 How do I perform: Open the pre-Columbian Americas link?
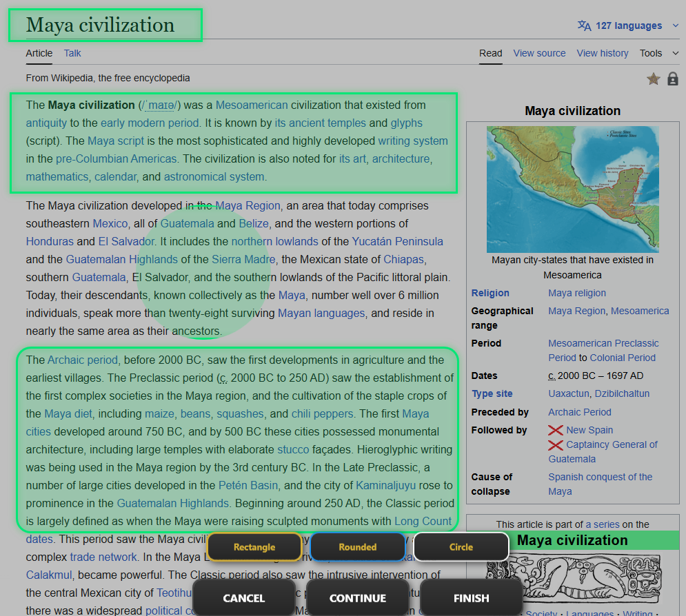point(117,159)
